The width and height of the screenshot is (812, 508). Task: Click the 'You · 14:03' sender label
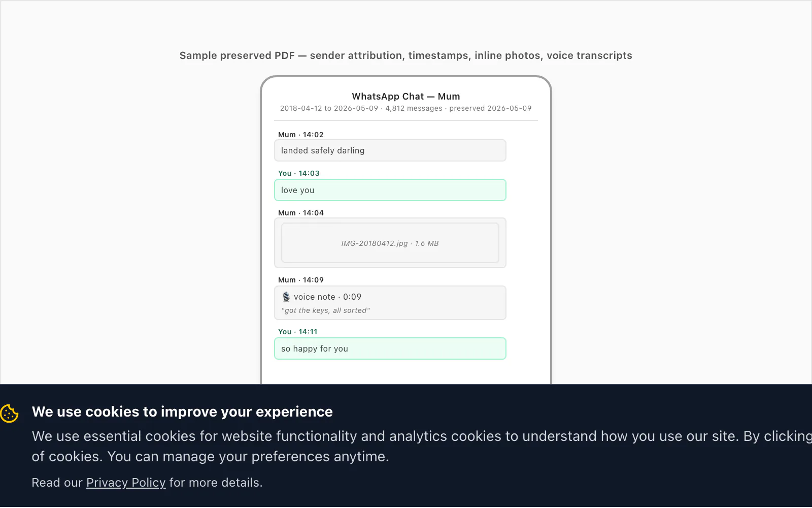tap(299, 173)
